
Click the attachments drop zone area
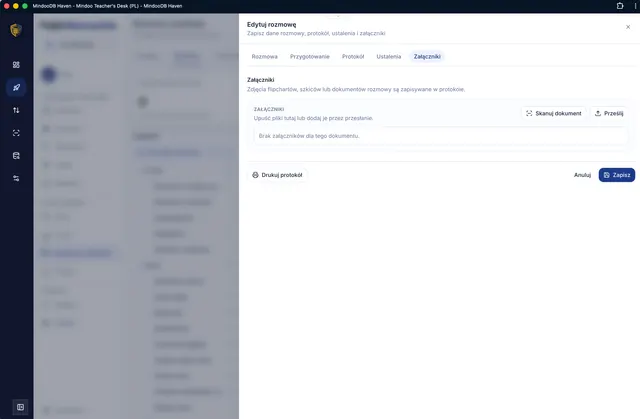(441, 126)
